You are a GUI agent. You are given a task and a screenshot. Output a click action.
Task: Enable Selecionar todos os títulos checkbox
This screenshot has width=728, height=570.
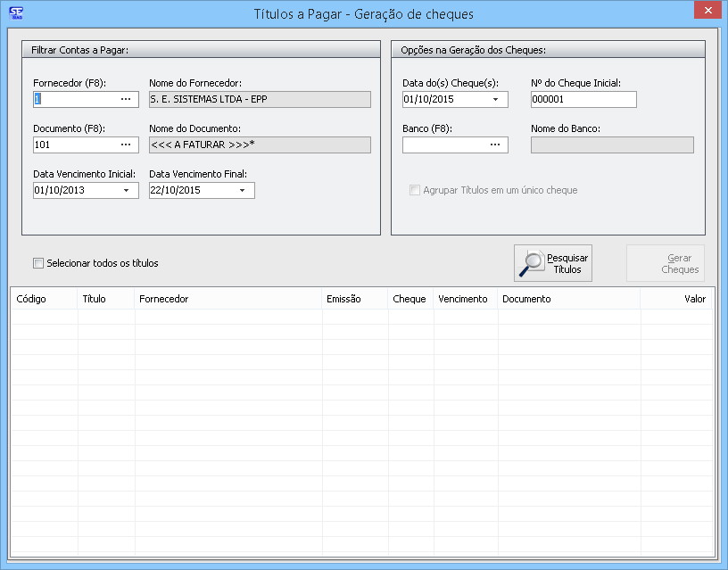38,263
